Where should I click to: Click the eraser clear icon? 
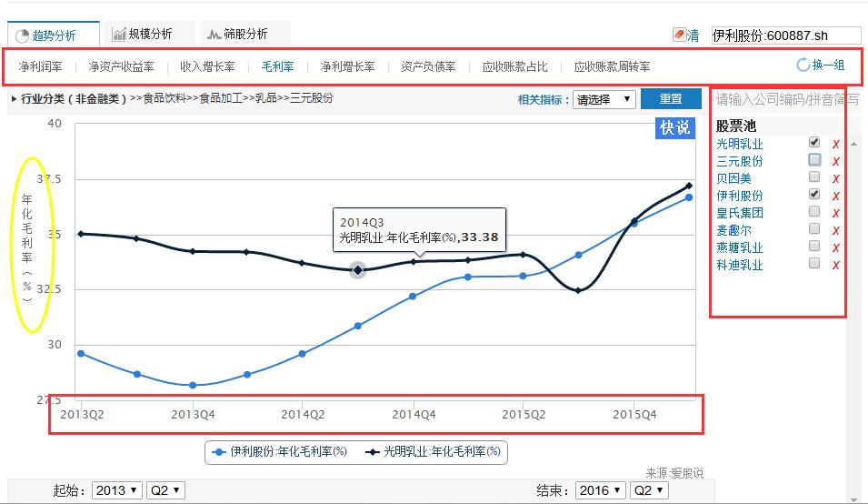pos(679,35)
